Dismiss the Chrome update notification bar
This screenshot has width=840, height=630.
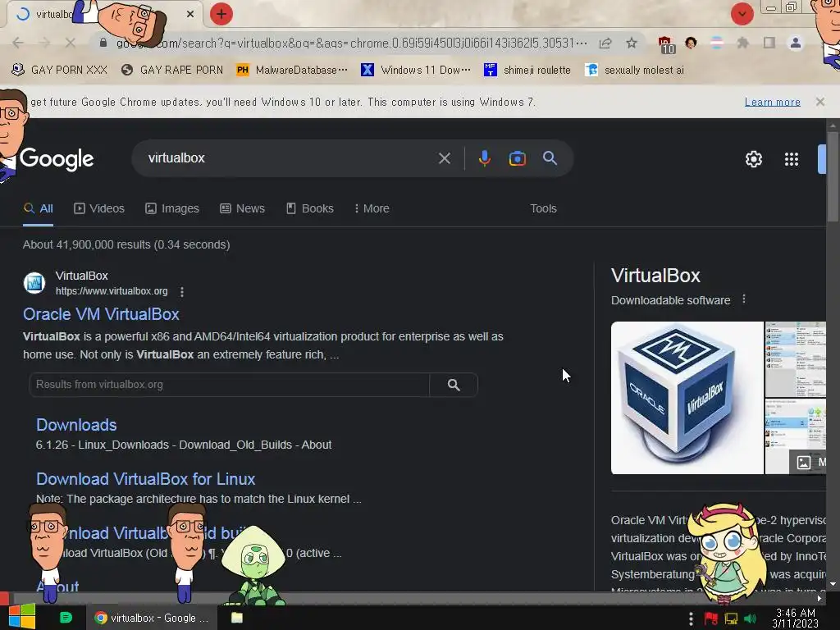click(x=819, y=102)
